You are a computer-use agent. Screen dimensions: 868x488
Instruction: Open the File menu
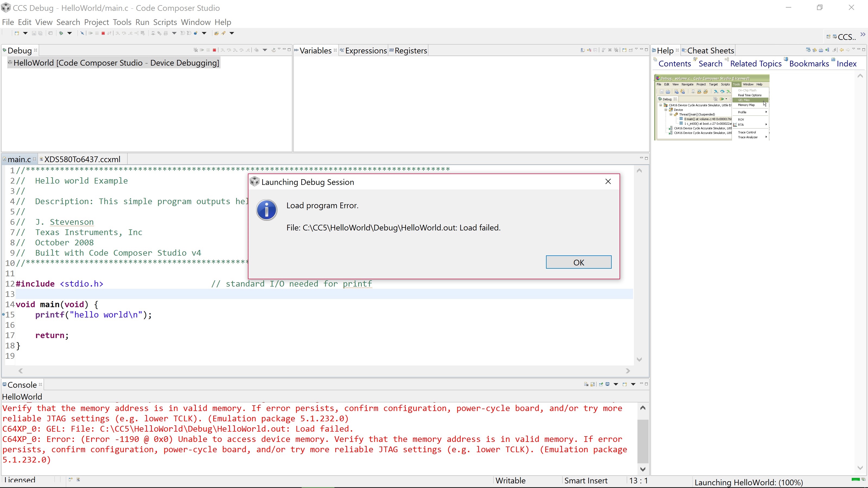(8, 22)
